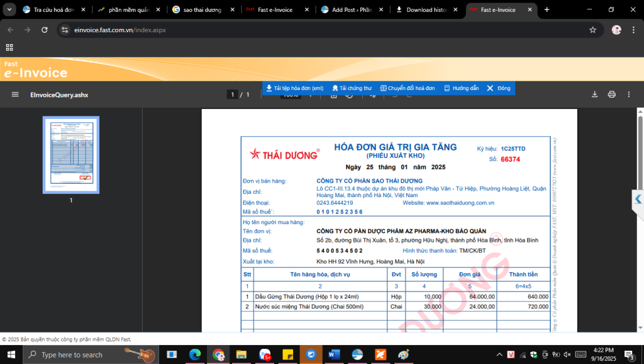Screen dimensions: 644x364
Task: Show hidden system tray icons
Action: click(x=499, y=355)
